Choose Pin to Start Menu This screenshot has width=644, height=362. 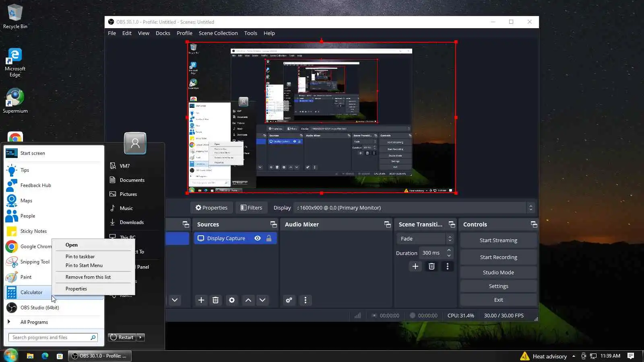(x=93, y=265)
